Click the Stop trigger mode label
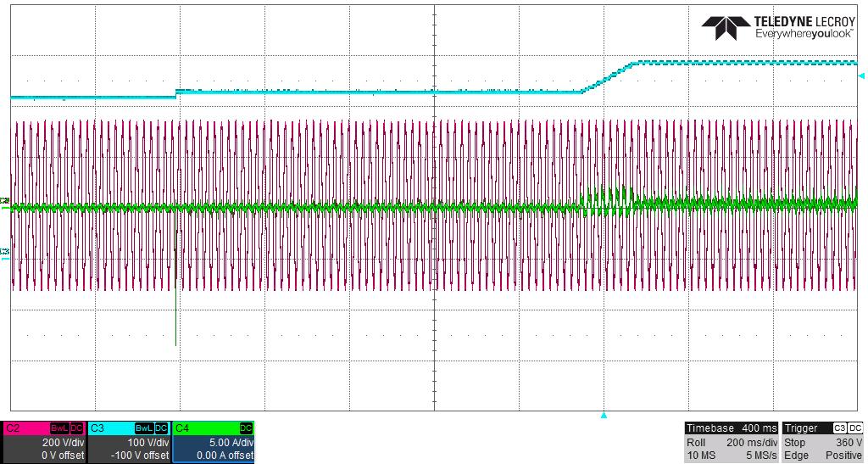 pos(795,443)
